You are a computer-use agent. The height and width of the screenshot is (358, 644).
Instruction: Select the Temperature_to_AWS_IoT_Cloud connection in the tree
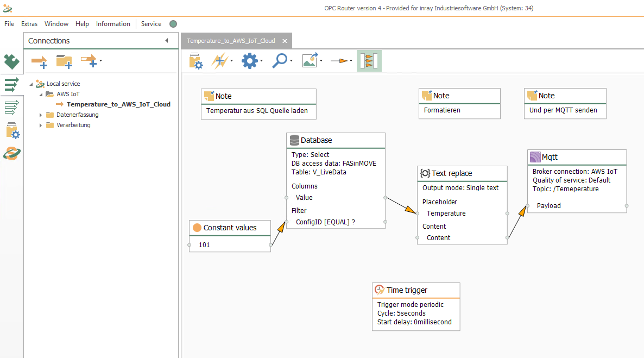click(x=116, y=104)
